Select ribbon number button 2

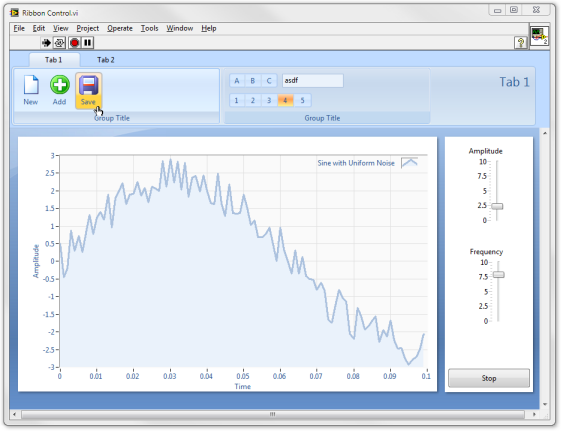point(253,101)
